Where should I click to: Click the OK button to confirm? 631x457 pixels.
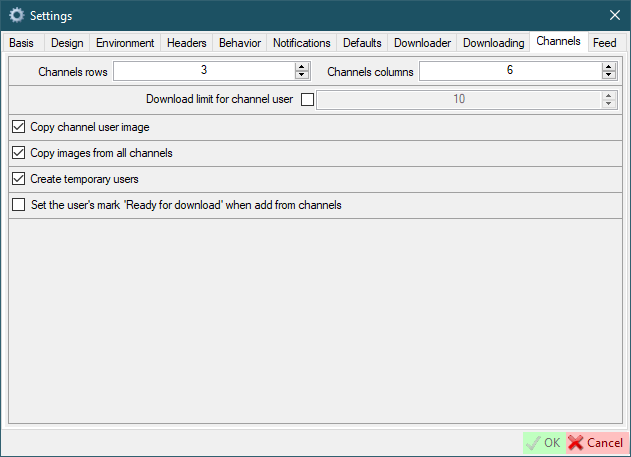click(x=543, y=442)
